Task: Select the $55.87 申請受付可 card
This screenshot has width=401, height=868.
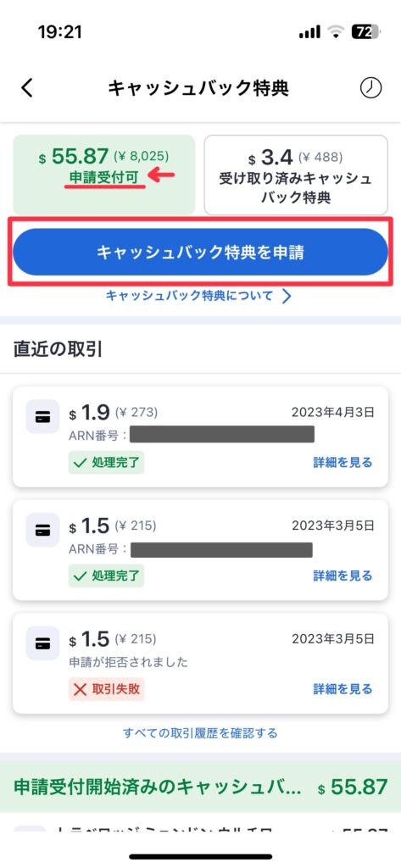Action: point(104,175)
